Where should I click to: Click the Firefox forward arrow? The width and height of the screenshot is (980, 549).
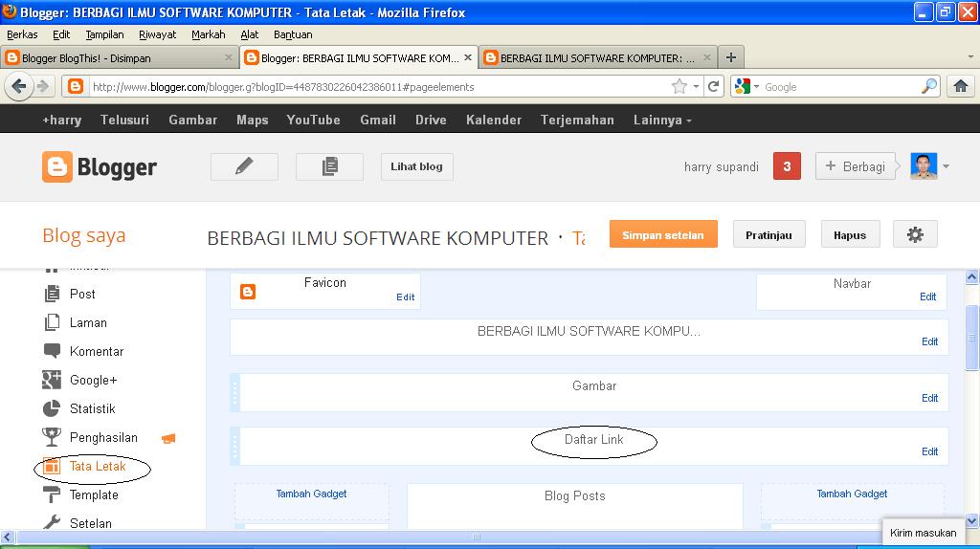click(42, 86)
